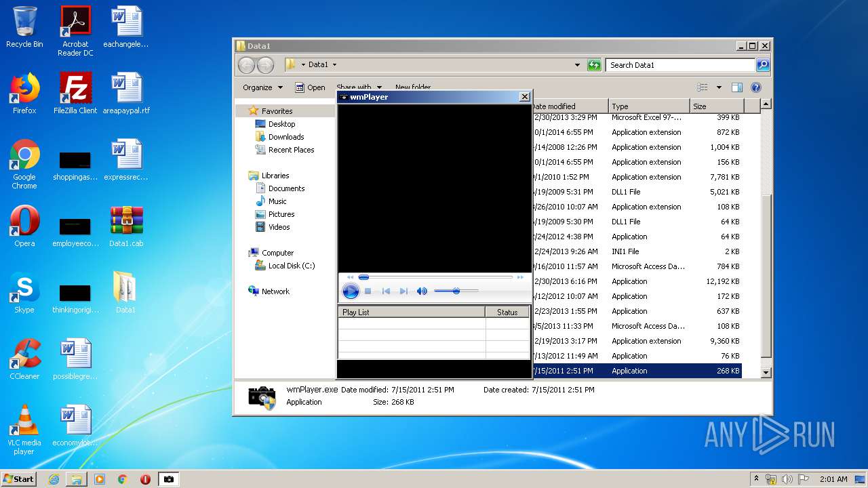The width and height of the screenshot is (868, 488).
Task: Open the address bar history dropdown
Action: [x=577, y=65]
